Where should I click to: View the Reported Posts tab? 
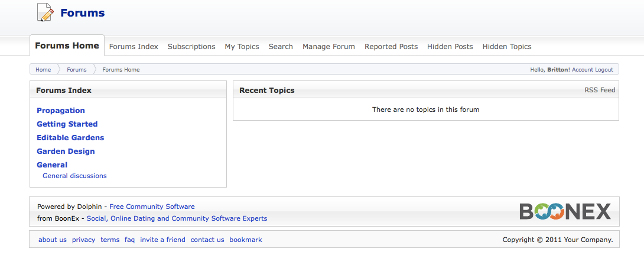click(x=391, y=47)
